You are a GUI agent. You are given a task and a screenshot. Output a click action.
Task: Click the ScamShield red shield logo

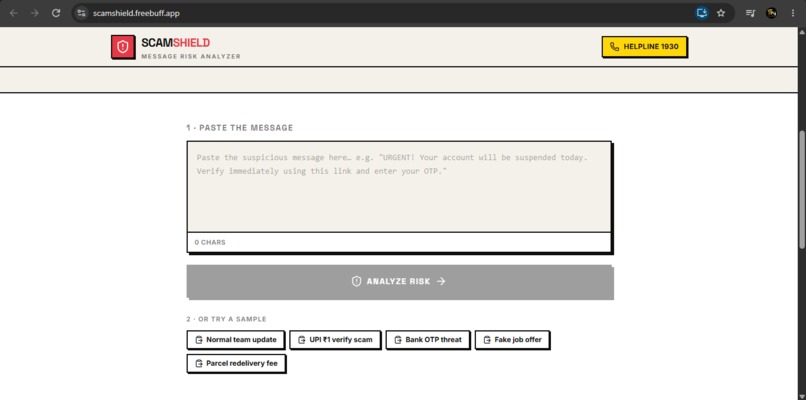[x=123, y=47]
